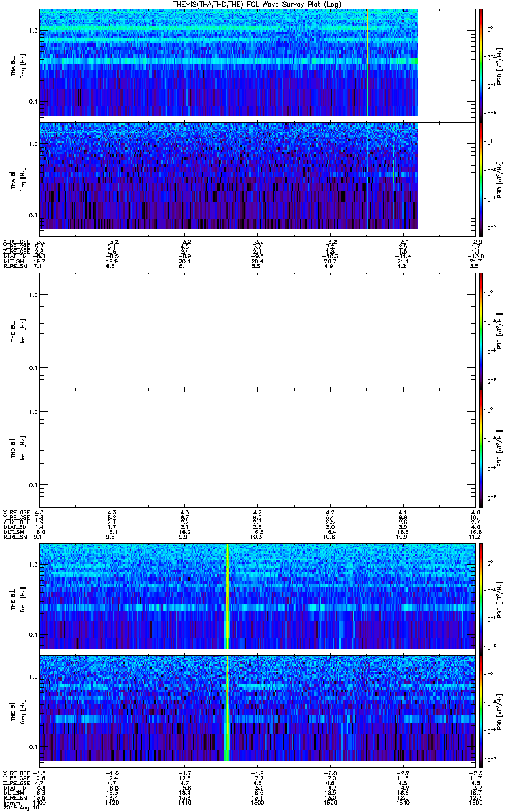This screenshot has height=812, width=508.
Task: Click the 'THD B⊥ freq [Hz]' axis label
Action: pos(18,331)
